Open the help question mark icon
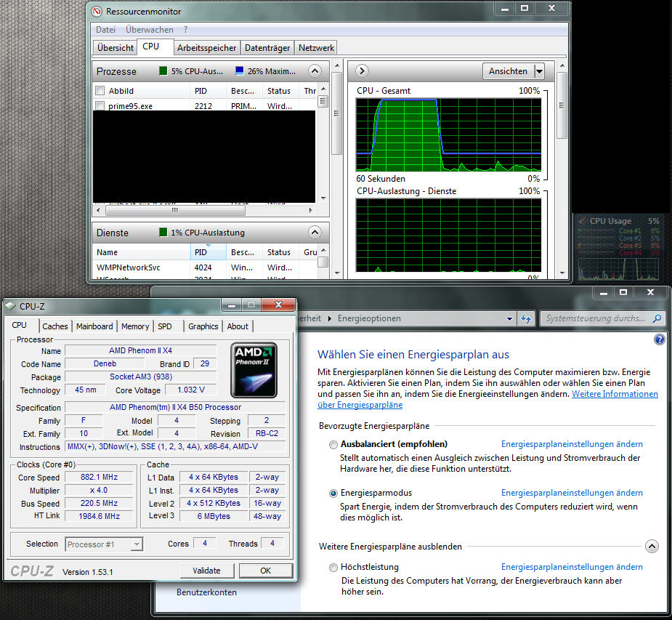Image resolution: width=672 pixels, height=620 pixels. pos(659,339)
